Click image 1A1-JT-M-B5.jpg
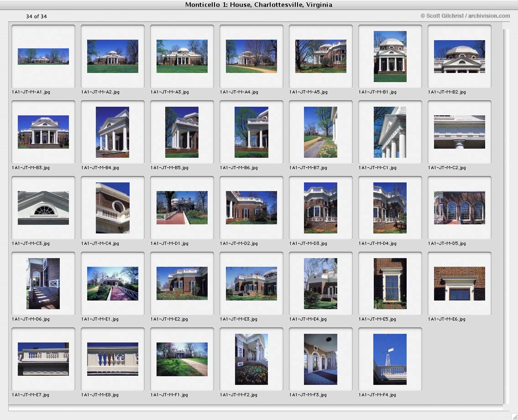Screen dimensions: 518x420 (x=182, y=132)
